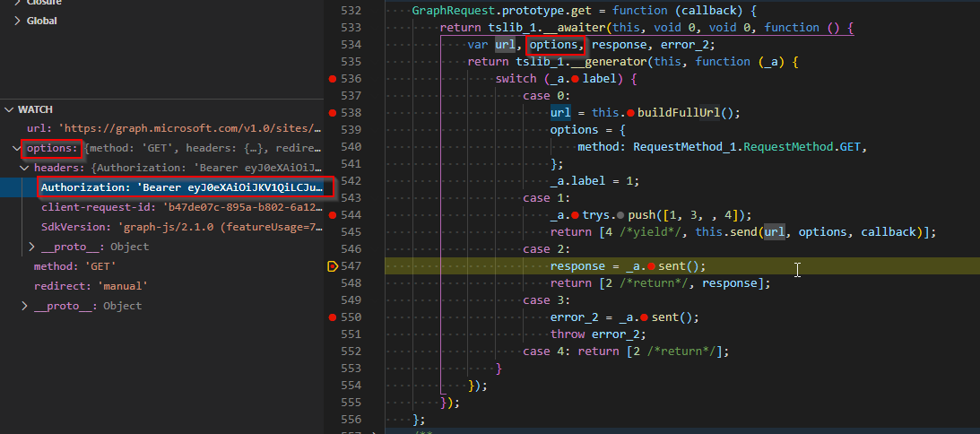Click inline breakpoint dot before label on line 536
The image size is (980, 434).
point(575,79)
